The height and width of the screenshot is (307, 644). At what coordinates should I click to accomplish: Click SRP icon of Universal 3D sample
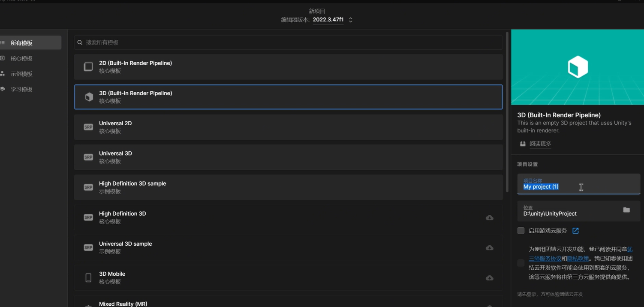click(x=88, y=247)
